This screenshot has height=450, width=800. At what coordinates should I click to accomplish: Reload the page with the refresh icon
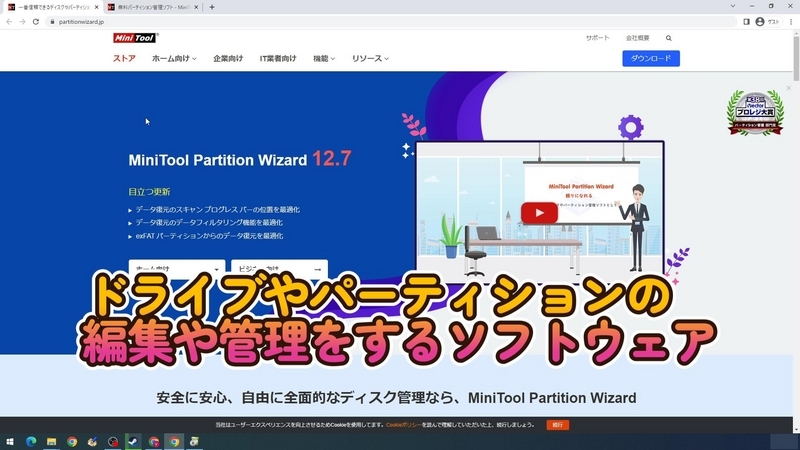coord(36,22)
